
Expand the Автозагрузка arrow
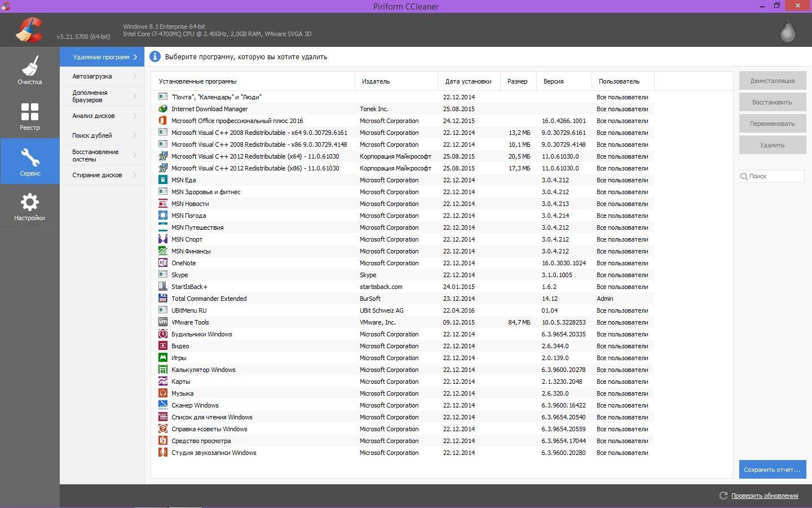[x=135, y=76]
